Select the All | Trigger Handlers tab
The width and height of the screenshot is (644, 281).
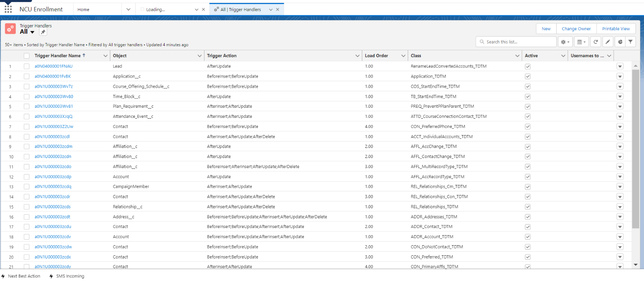coord(240,10)
